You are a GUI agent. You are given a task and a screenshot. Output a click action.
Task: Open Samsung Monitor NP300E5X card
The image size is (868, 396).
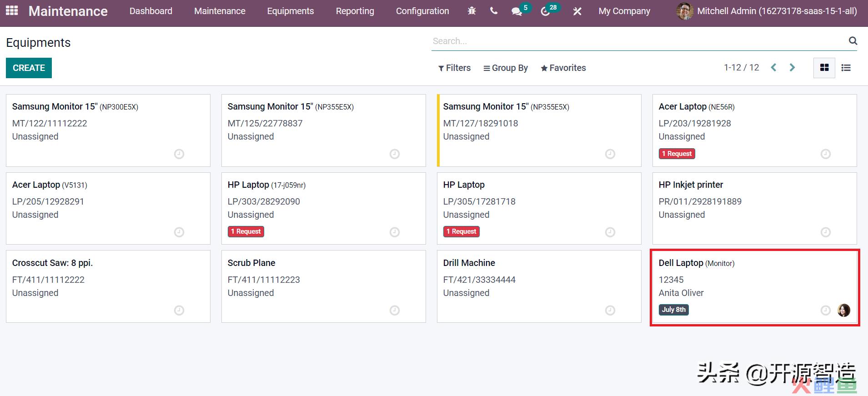click(x=108, y=130)
